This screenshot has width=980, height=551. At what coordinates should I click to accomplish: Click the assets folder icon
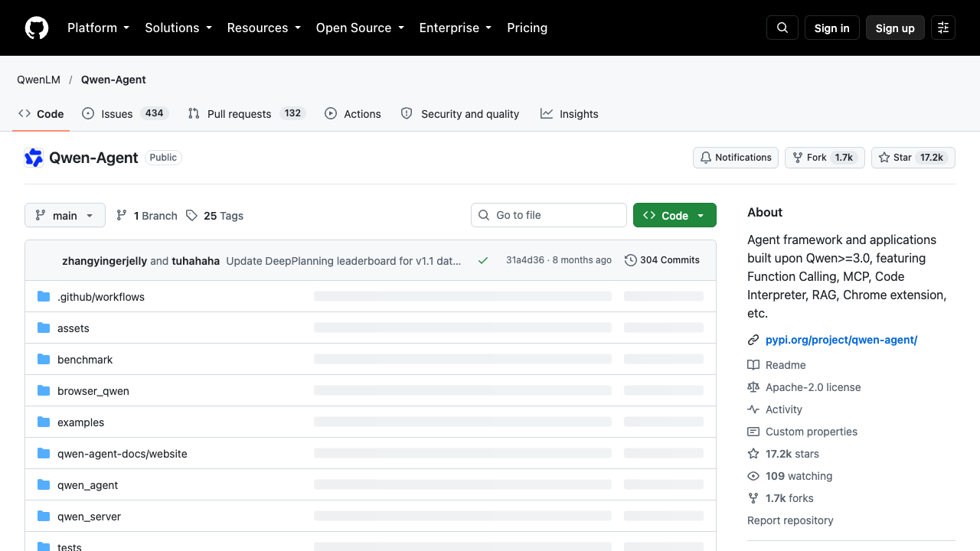[44, 328]
